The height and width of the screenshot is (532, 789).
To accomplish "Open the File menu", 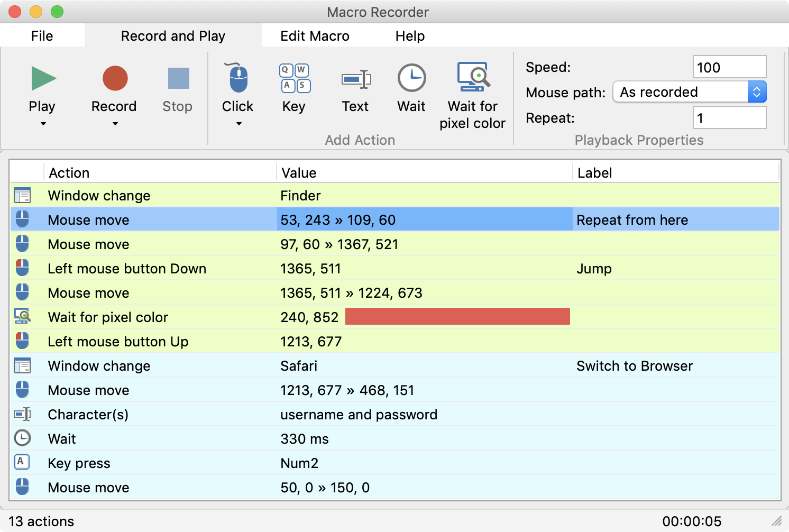I will click(42, 35).
